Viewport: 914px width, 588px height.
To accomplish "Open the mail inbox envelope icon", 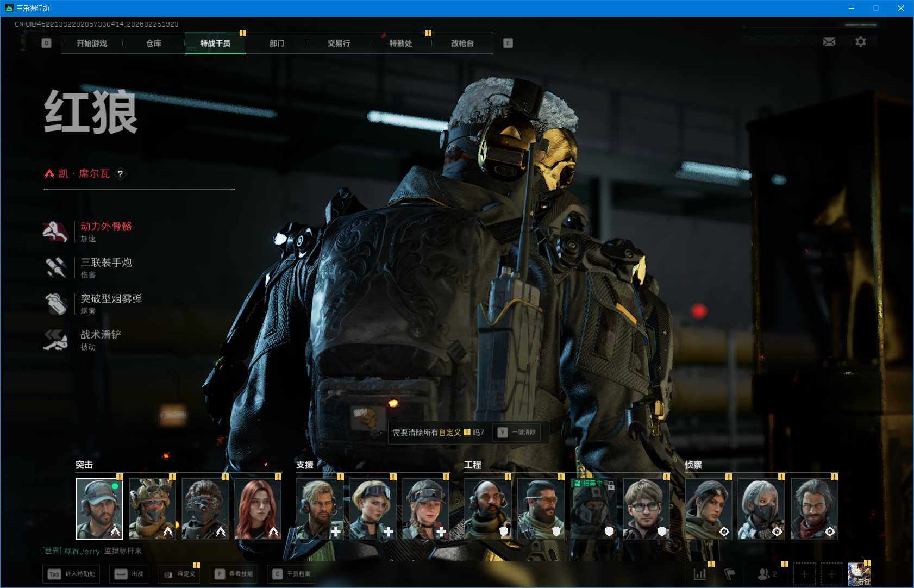I will (829, 42).
